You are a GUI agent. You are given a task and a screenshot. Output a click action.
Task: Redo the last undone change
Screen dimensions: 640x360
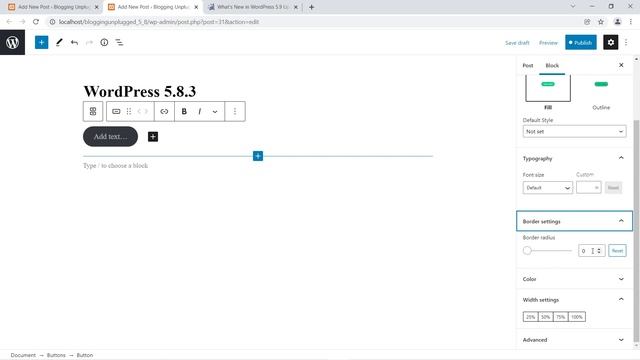coord(89,42)
